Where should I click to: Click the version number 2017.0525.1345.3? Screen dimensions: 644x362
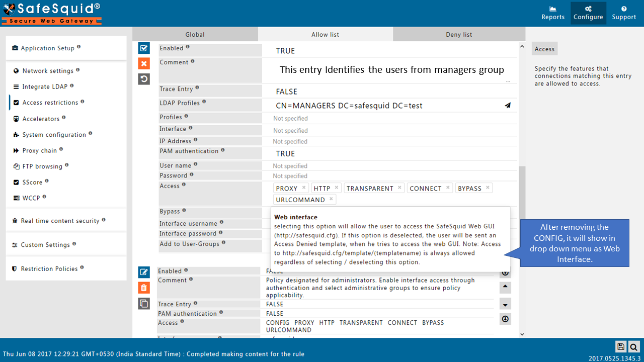point(614,358)
